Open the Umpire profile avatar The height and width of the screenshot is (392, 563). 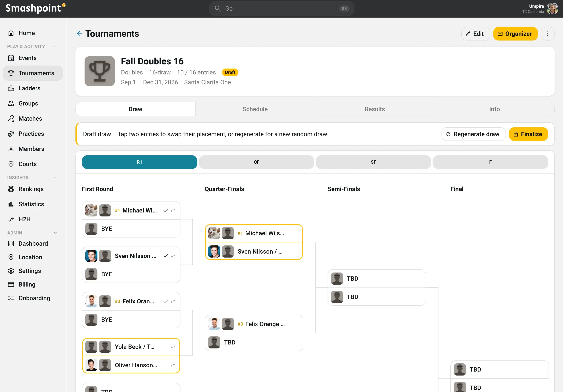[552, 9]
